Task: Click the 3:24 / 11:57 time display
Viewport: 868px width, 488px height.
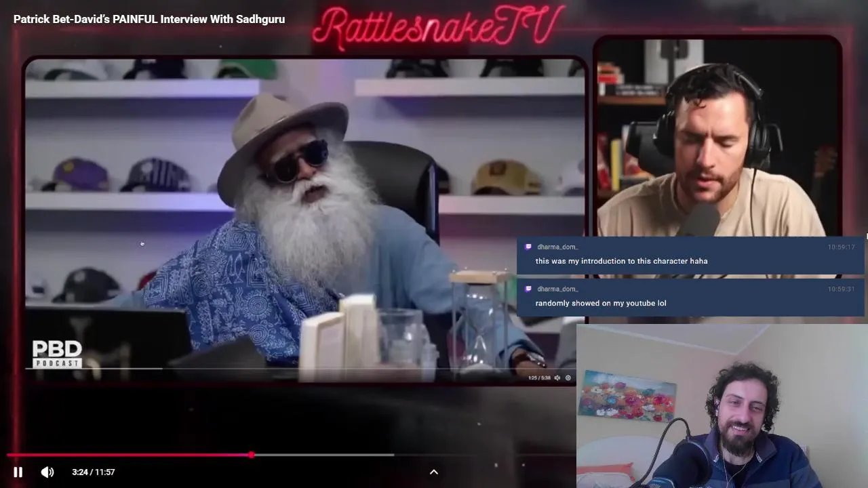Action: [x=94, y=472]
